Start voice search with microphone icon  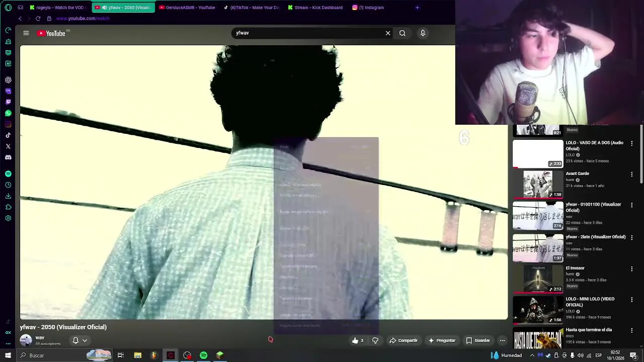(x=423, y=33)
